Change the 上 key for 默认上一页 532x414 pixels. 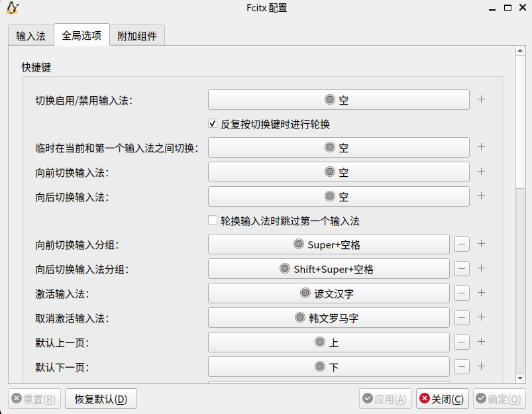coord(329,342)
